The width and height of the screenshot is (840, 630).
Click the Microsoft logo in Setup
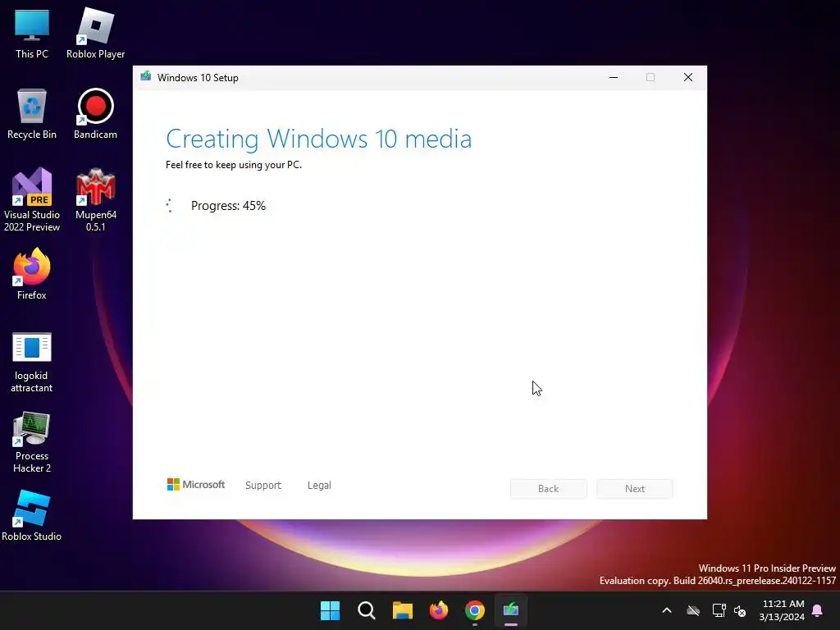pyautogui.click(x=196, y=485)
